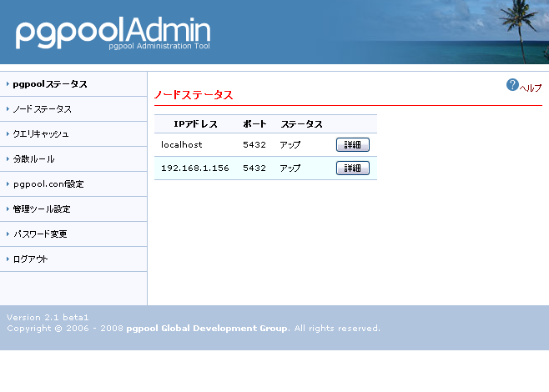Select 管理ツール設定 in the sidebar
This screenshot has height=392, width=549.
(42, 209)
